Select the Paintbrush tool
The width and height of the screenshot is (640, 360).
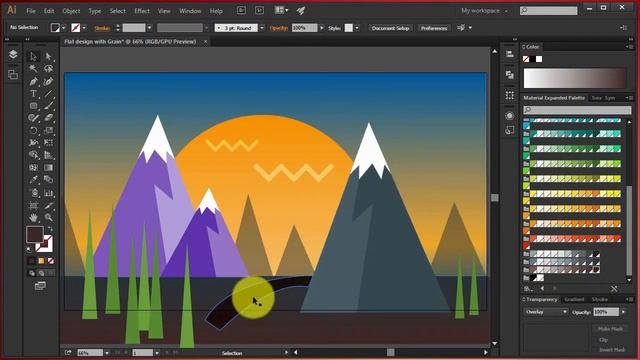(49, 106)
